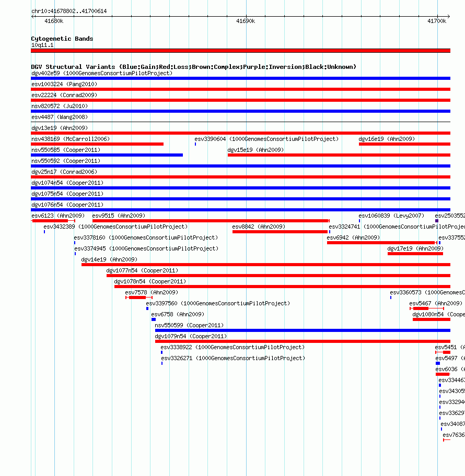
Task: Click the nsv438169 (McCarroll2006) label
Action: pos(71,139)
